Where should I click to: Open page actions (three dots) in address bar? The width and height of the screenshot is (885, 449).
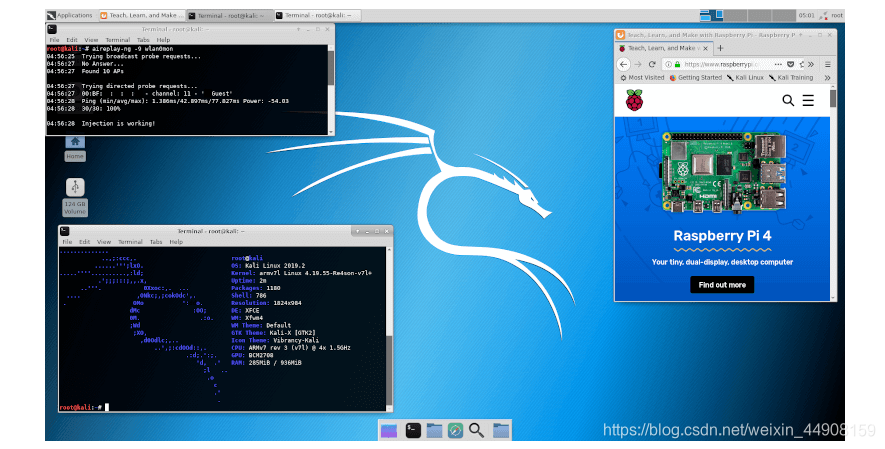(778, 64)
